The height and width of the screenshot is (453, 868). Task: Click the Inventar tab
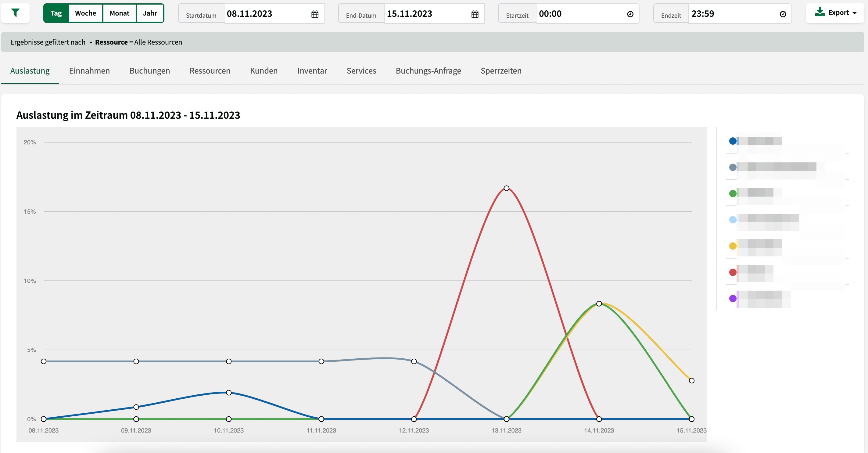[x=312, y=71]
